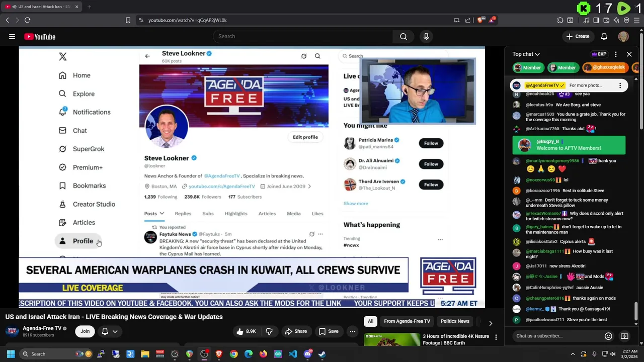The height and width of the screenshot is (362, 644).
Task: Open the Brave VPN shield icon
Action: [626, 20]
